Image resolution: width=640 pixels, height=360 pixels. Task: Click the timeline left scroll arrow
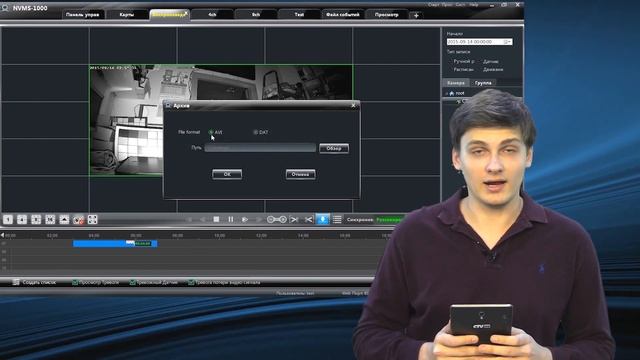2,235
